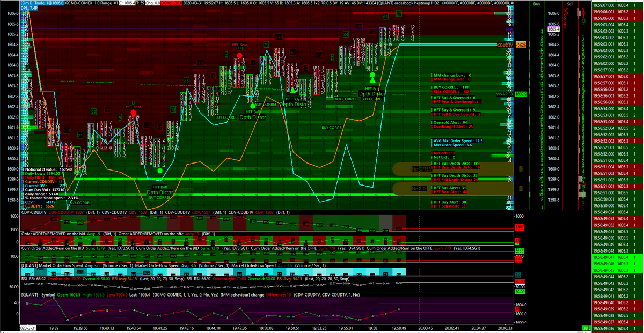
Task: Click the CDV-CDUDTV subgraph title
Action: point(34,213)
